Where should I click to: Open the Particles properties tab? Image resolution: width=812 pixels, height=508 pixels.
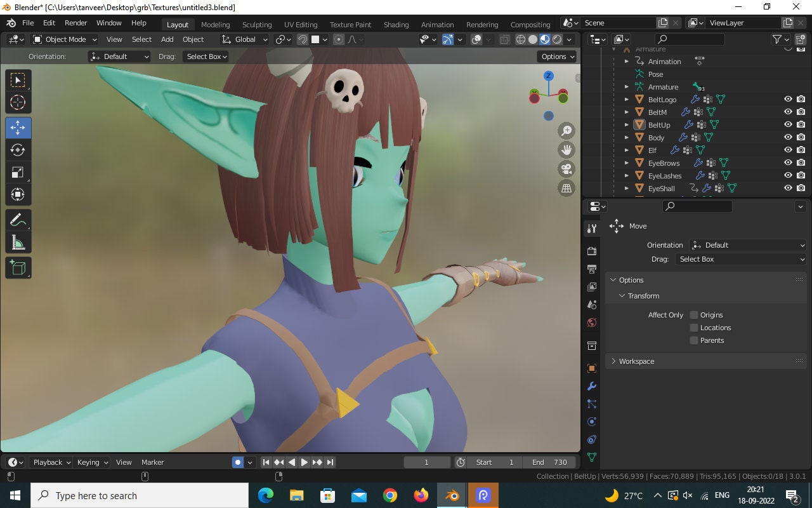[592, 404]
